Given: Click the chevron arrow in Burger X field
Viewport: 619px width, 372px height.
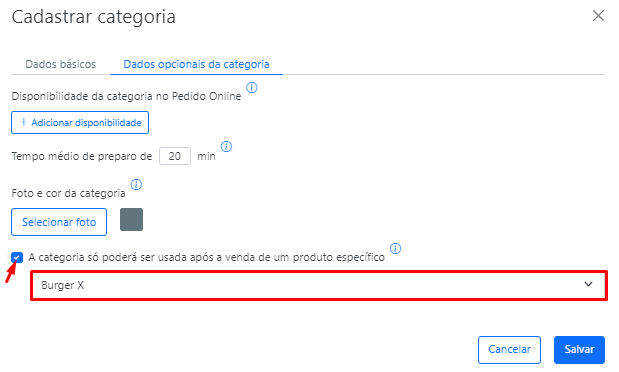Looking at the screenshot, I should coord(588,284).
